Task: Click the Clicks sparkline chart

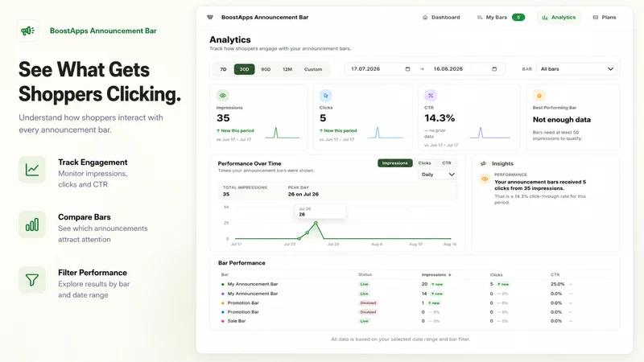Action: pyautogui.click(x=386, y=133)
